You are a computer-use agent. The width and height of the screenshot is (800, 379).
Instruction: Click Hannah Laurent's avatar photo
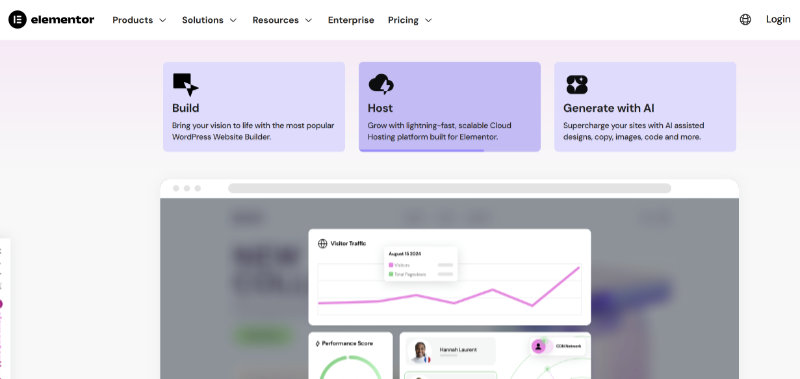point(421,352)
